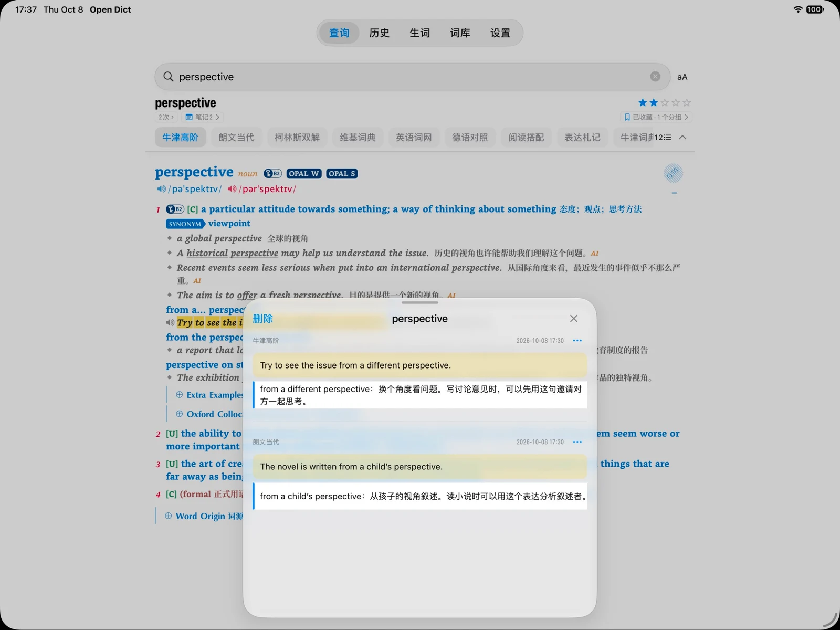This screenshot has width=840, height=630.
Task: Open options for the 牛津高阶 note
Action: tap(577, 341)
